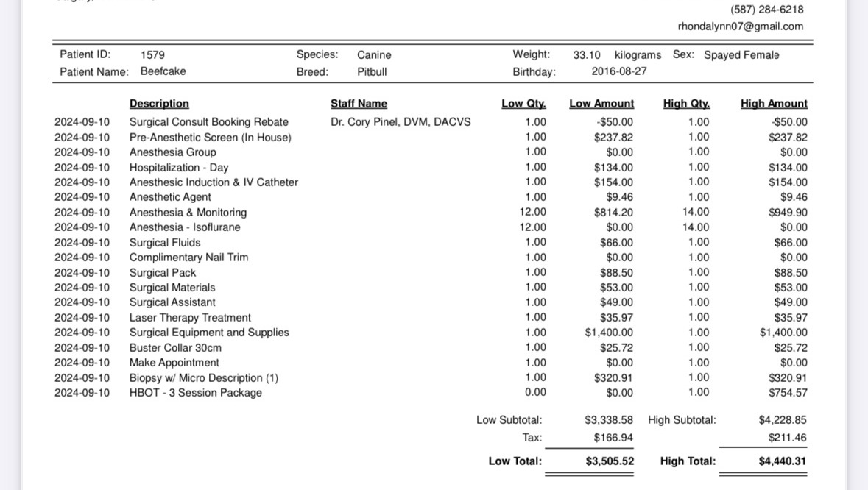The height and width of the screenshot is (490, 868).
Task: Click the Surgical Materials description
Action: (172, 288)
